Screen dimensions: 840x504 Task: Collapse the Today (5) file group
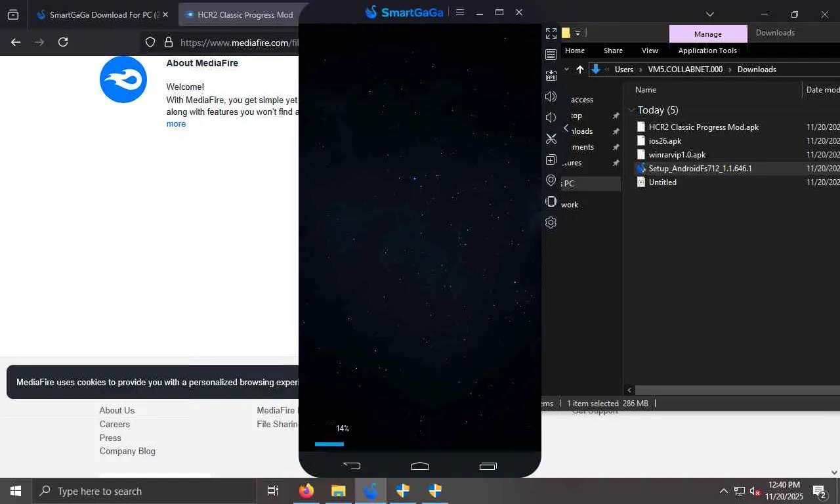[x=631, y=110]
